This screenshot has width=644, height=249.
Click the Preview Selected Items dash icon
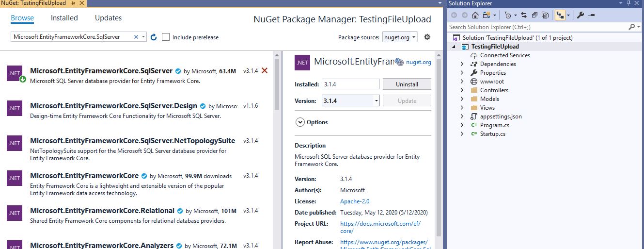coord(591,15)
